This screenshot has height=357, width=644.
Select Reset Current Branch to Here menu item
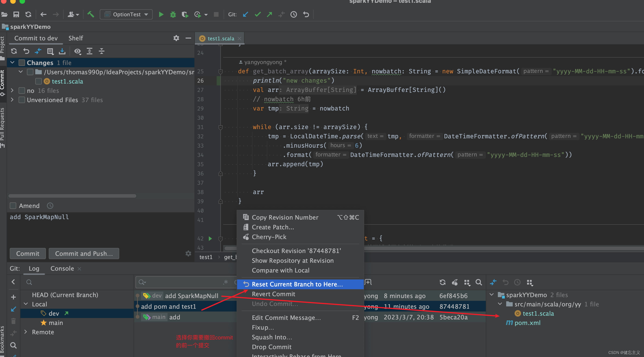point(297,284)
